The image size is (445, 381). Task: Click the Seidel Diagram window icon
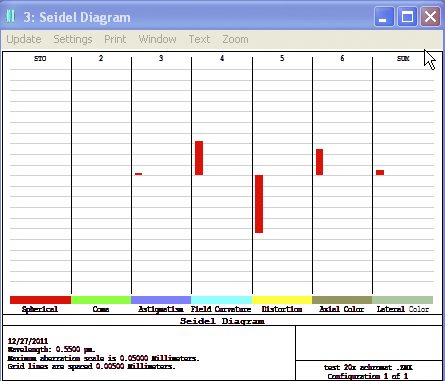coord(11,16)
